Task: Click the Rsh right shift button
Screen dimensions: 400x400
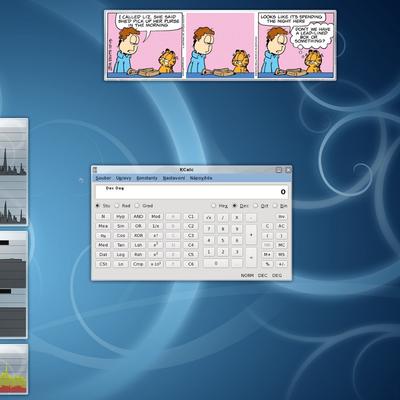Action: tap(138, 254)
